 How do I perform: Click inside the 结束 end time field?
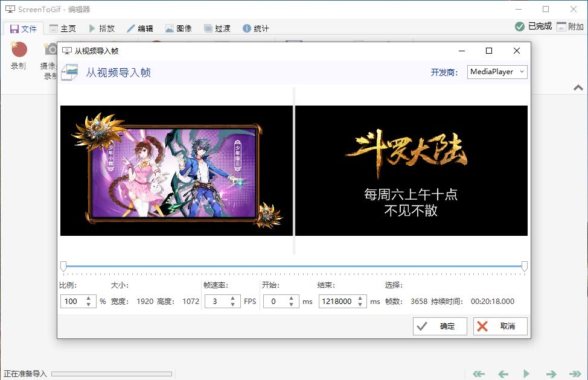(x=338, y=301)
